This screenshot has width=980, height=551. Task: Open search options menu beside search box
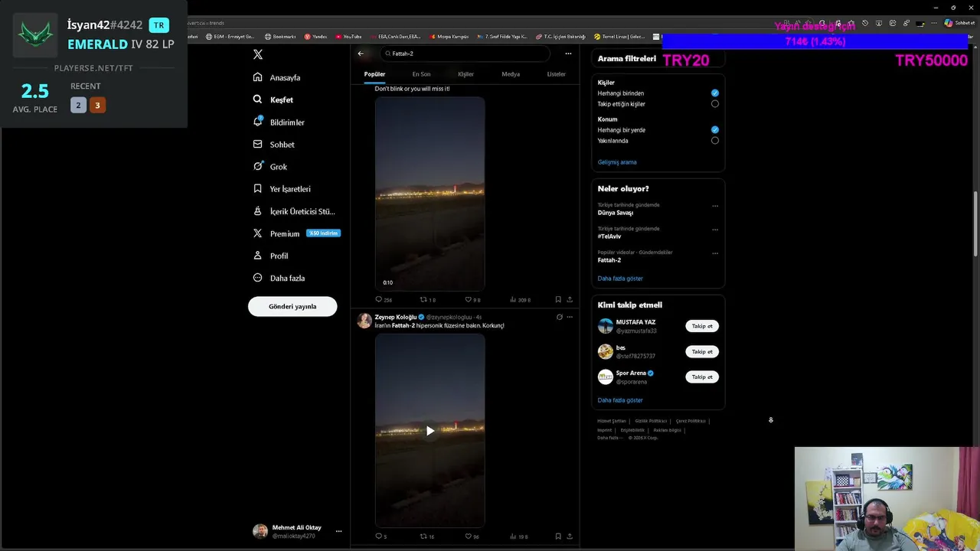(x=568, y=54)
